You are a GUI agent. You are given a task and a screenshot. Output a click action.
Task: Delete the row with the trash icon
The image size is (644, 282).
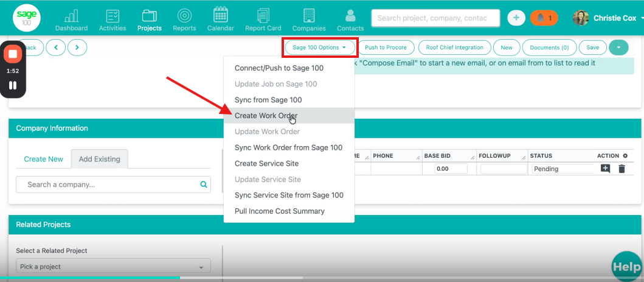coord(621,169)
